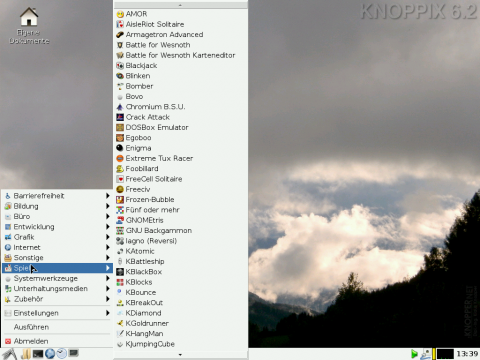480x360 pixels.
Task: Expand the Bildung submenu arrow
Action: pos(108,206)
